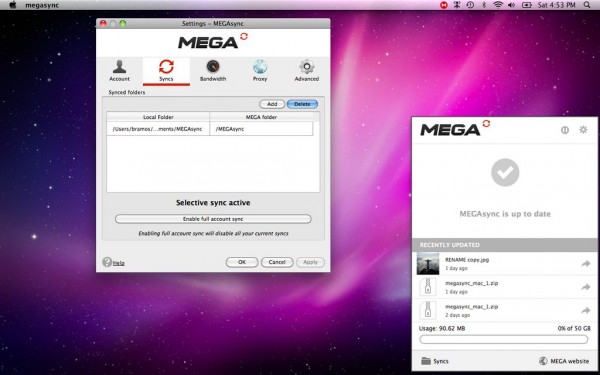Image resolution: width=600 pixels, height=375 pixels.
Task: Click the storage usage progress bar
Action: coord(504,339)
